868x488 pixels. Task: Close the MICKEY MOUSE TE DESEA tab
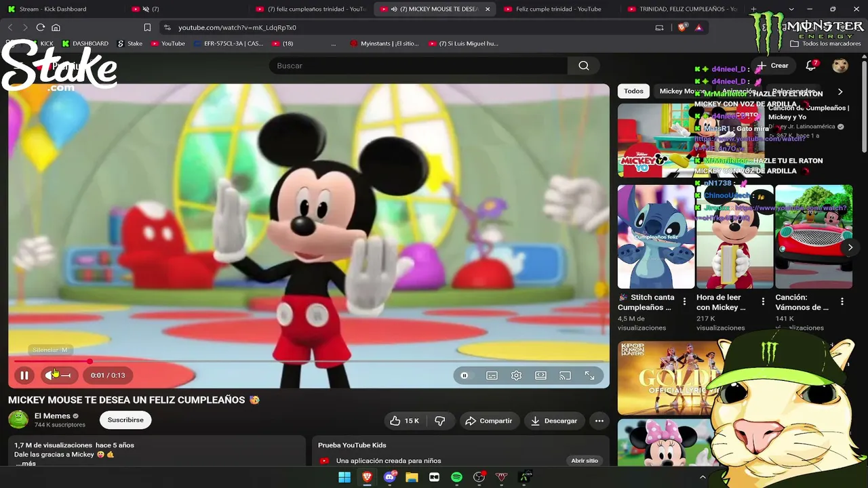[x=488, y=9]
